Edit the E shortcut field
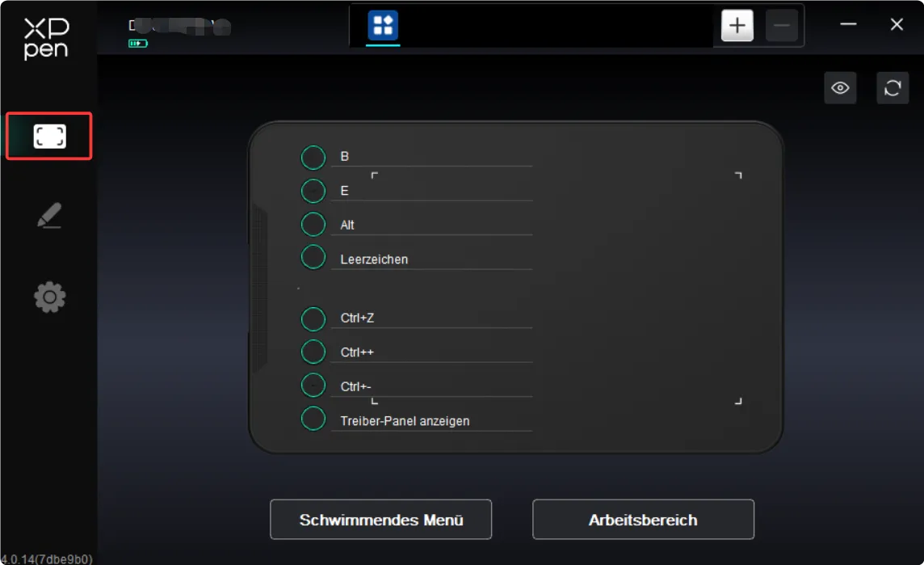Image resolution: width=924 pixels, height=565 pixels. pos(431,191)
